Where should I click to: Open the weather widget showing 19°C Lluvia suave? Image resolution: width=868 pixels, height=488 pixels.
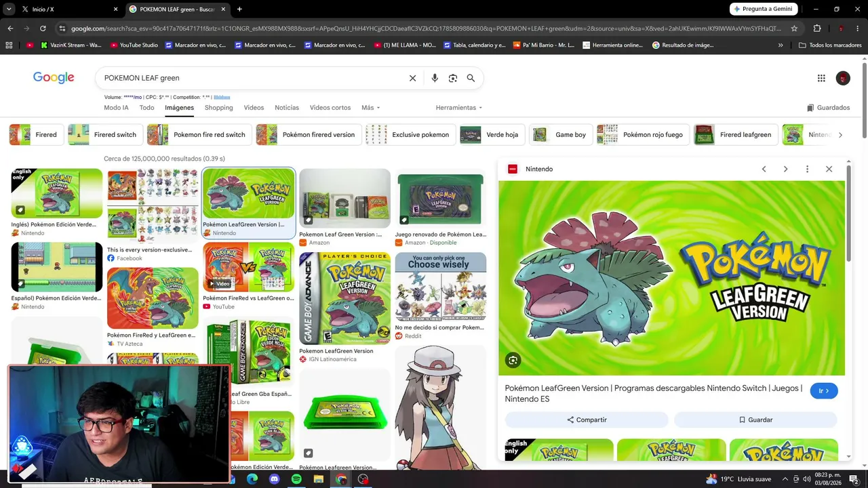point(738,479)
